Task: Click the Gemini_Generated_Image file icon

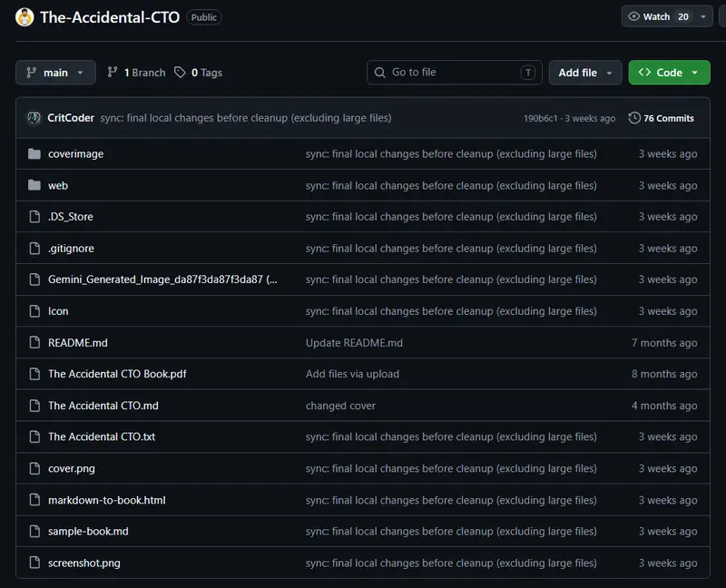Action: (x=34, y=279)
